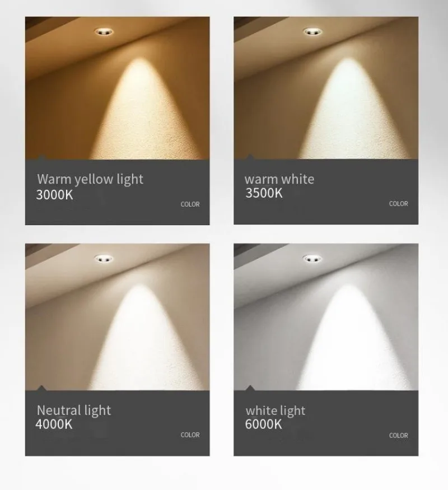
Task: Click the triangle pointer above white light label
Action: (x=250, y=388)
